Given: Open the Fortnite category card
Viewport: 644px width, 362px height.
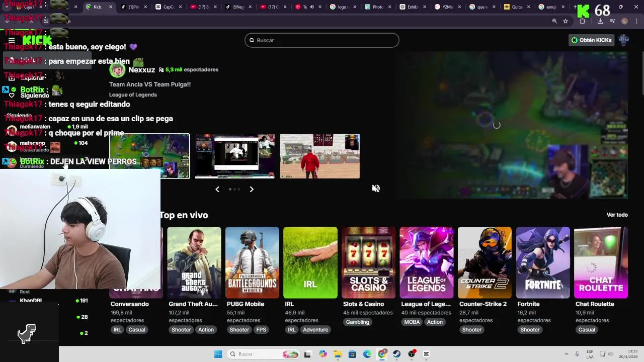Looking at the screenshot, I should 543,262.
